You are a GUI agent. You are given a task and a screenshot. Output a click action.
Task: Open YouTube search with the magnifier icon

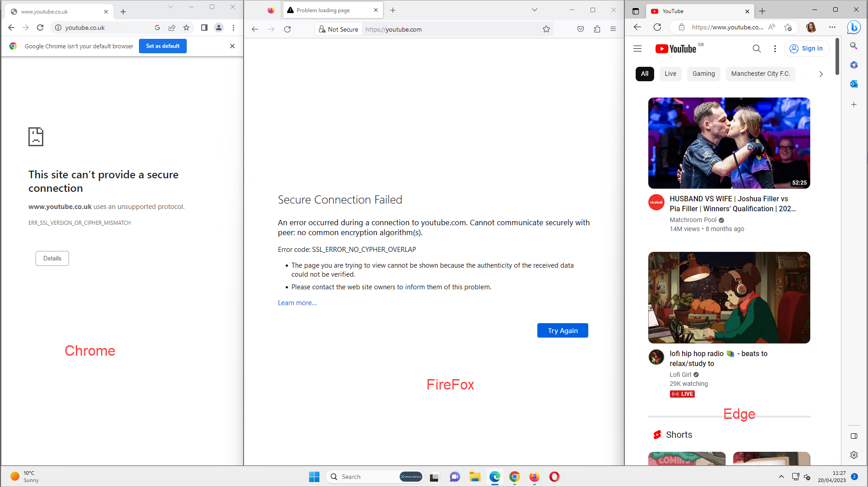pyautogui.click(x=757, y=48)
